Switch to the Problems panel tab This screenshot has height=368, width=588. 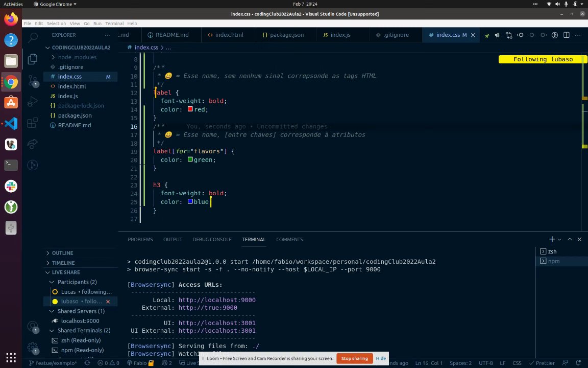point(140,239)
